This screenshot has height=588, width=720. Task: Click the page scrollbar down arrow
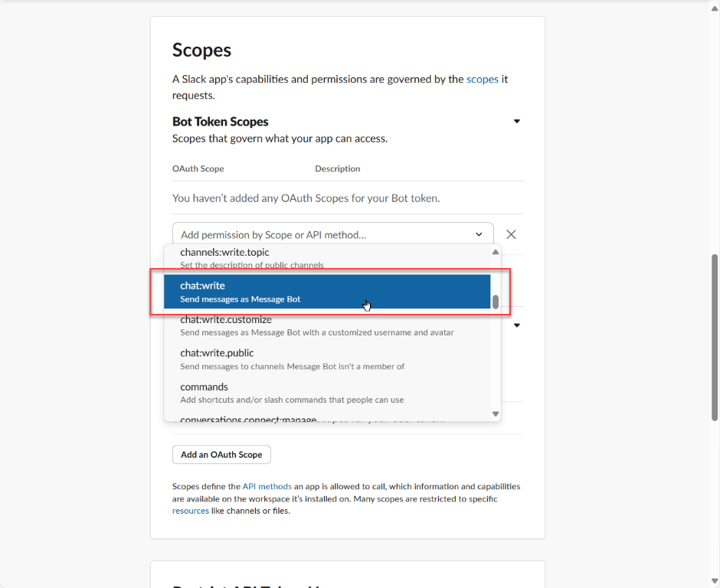coord(715,580)
